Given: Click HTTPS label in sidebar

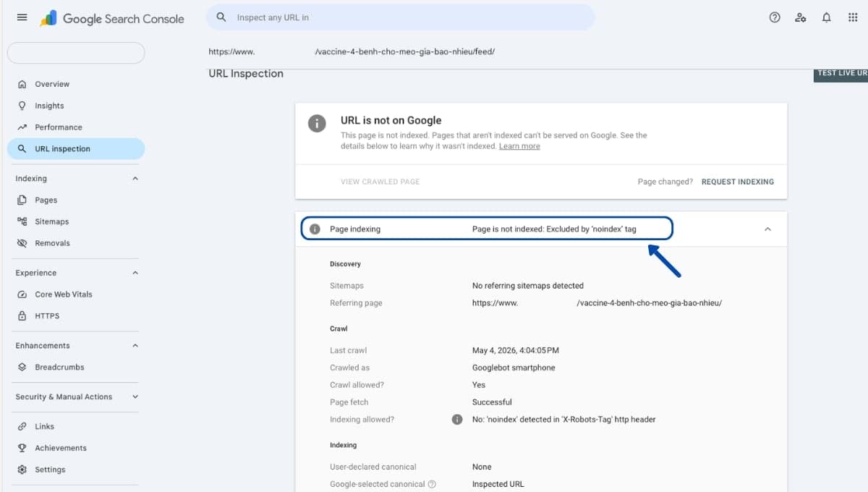Looking at the screenshot, I should pyautogui.click(x=47, y=316).
